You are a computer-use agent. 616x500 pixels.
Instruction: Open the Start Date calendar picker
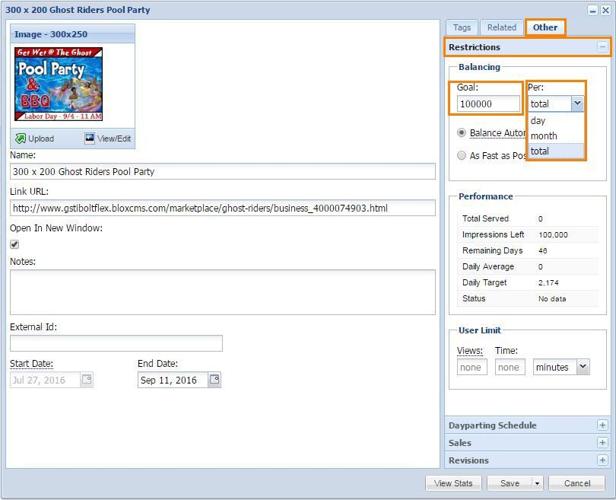click(x=86, y=380)
